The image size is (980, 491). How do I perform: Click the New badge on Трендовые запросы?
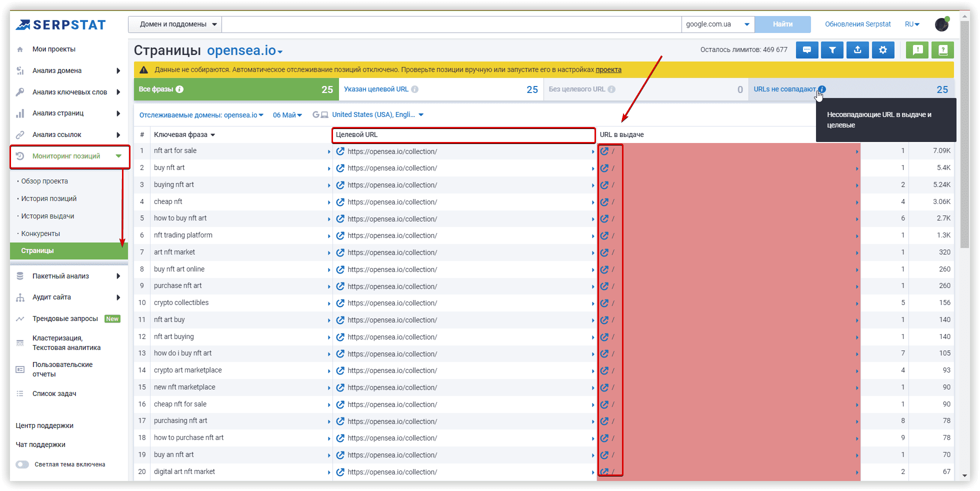pos(112,319)
